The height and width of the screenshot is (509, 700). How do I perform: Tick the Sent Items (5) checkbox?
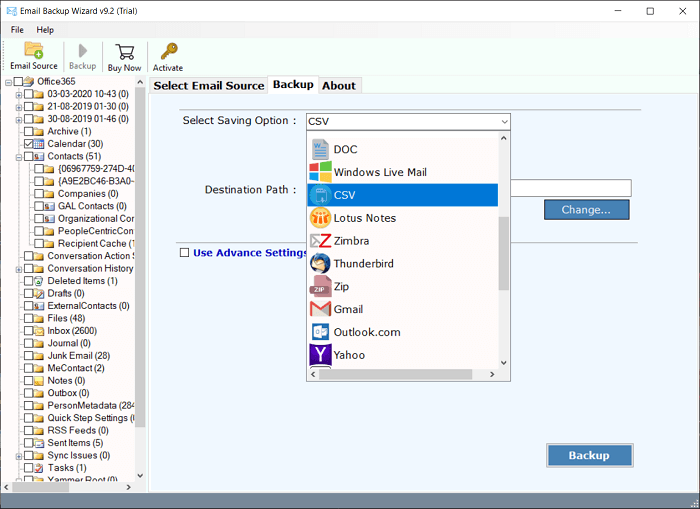(x=28, y=443)
